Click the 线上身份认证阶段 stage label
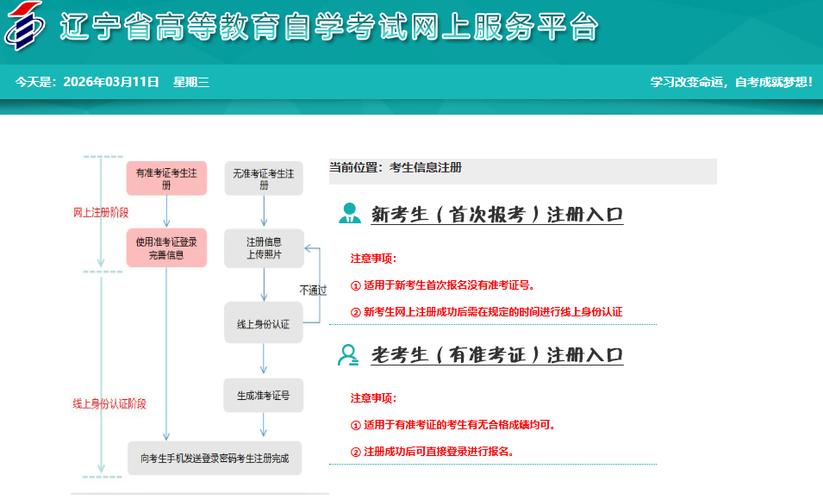This screenshot has height=500, width=823. pyautogui.click(x=109, y=403)
